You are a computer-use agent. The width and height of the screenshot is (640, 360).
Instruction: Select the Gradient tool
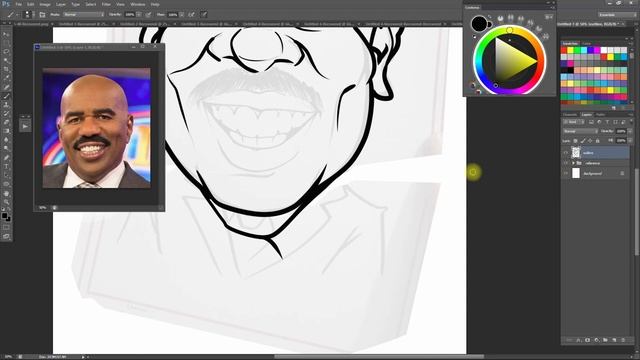[x=6, y=131]
